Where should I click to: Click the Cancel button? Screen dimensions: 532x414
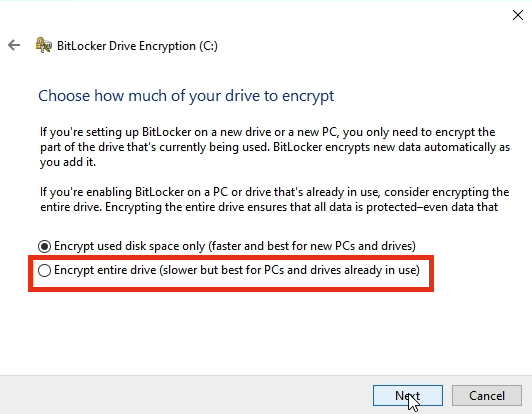[487, 395]
